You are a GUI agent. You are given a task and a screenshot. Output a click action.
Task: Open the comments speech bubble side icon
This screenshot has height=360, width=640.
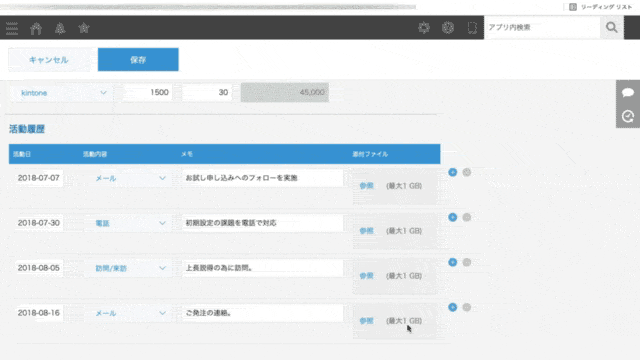(628, 92)
